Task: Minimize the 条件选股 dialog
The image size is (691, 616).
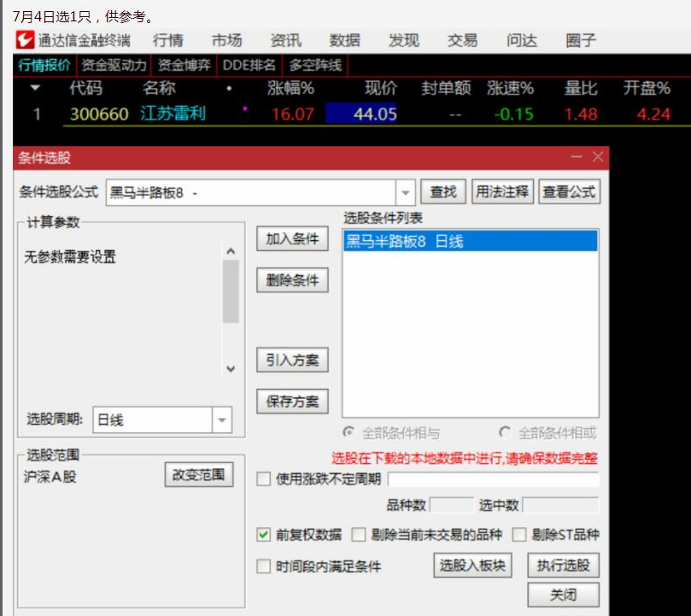Action: tap(576, 156)
